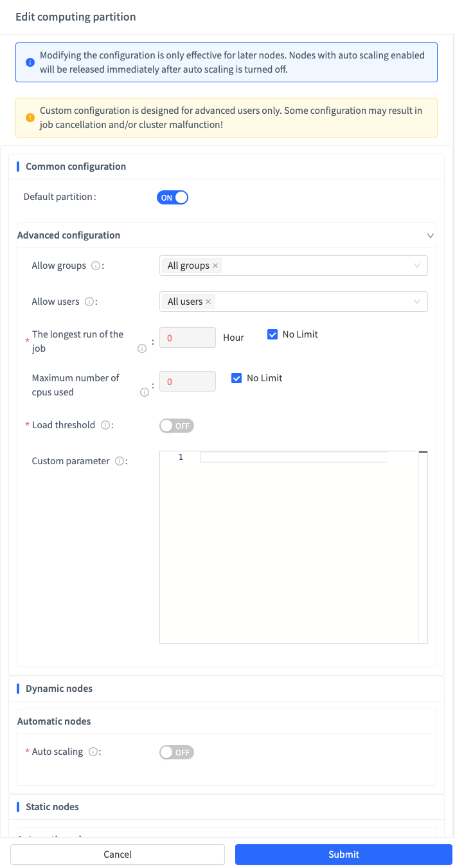
Task: Enable the Load threshold switch
Action: pyautogui.click(x=177, y=426)
